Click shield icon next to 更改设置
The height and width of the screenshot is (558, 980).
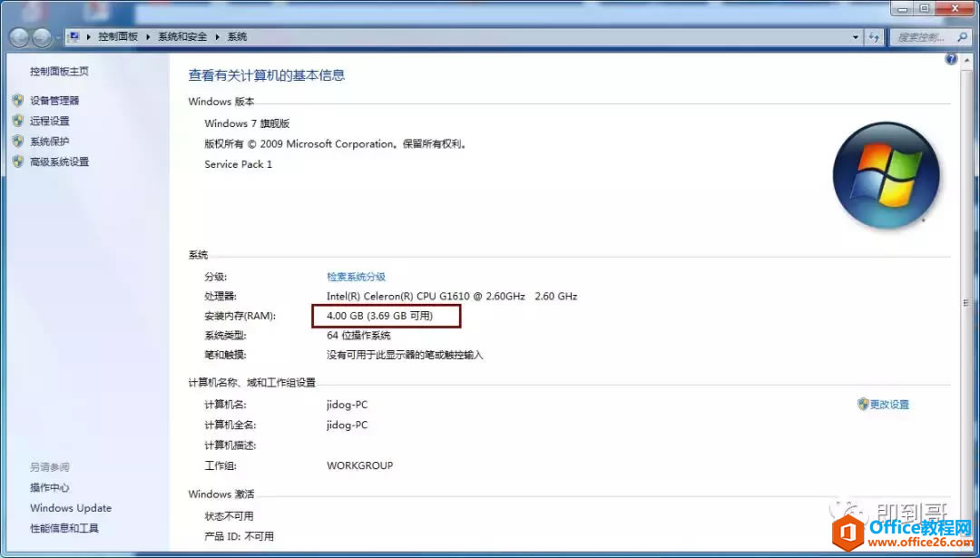coord(863,405)
